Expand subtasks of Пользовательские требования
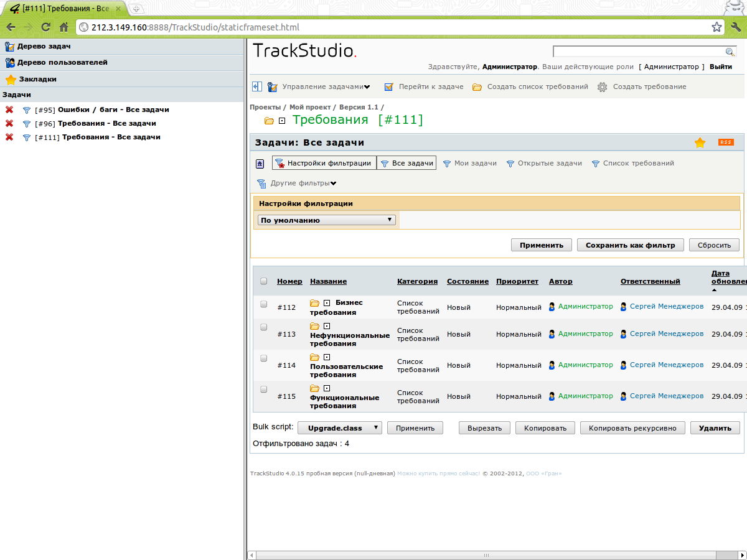747x560 pixels. pyautogui.click(x=327, y=357)
